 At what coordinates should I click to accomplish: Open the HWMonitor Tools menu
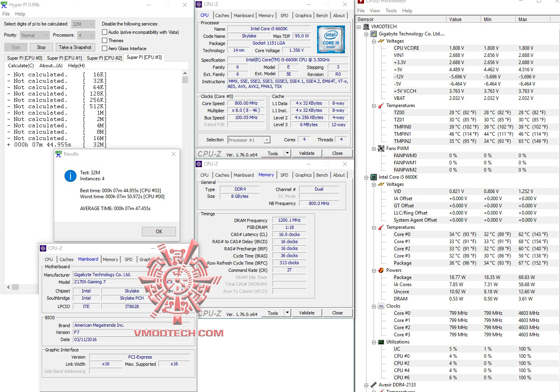(x=391, y=11)
